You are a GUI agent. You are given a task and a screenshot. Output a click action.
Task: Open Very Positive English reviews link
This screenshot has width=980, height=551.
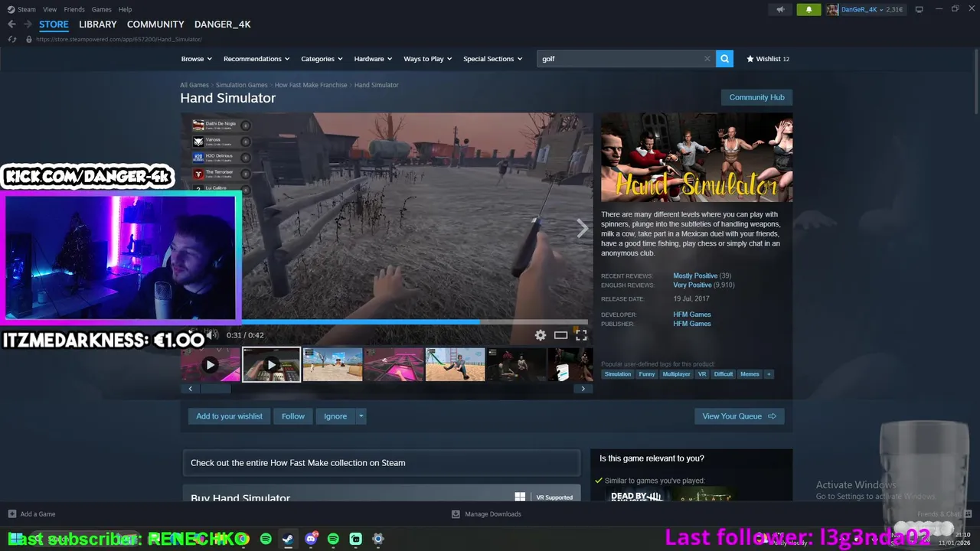pos(692,285)
